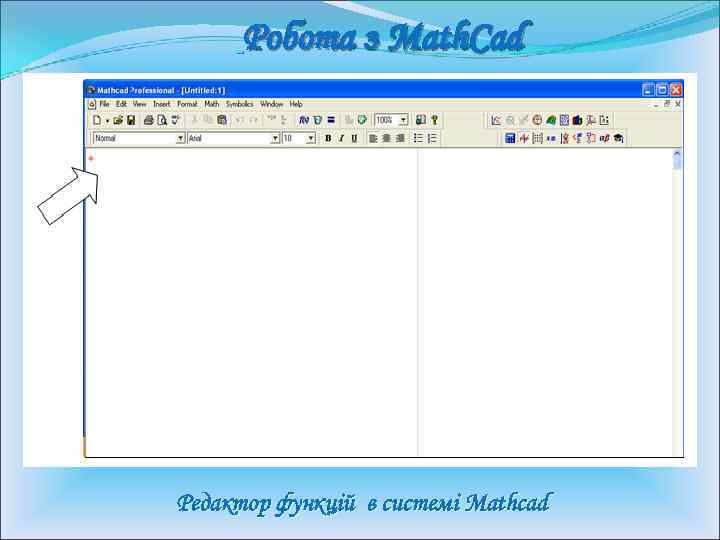The width and height of the screenshot is (720, 540).
Task: Expand the 100% zoom dropdown
Action: click(x=403, y=120)
